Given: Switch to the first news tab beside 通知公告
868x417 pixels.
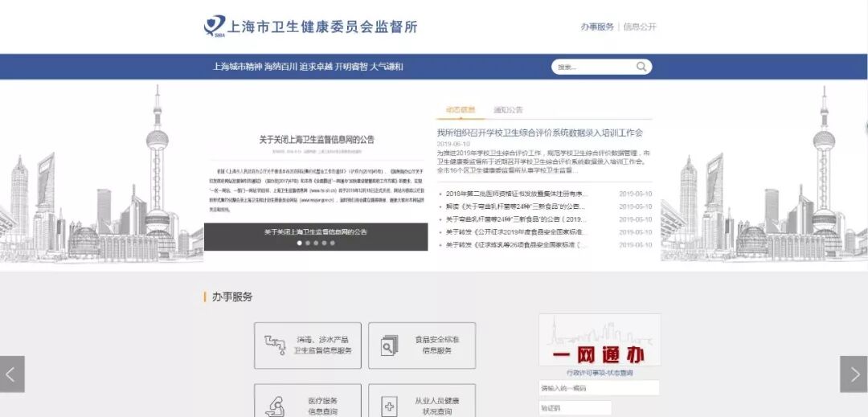Looking at the screenshot, I should point(461,109).
